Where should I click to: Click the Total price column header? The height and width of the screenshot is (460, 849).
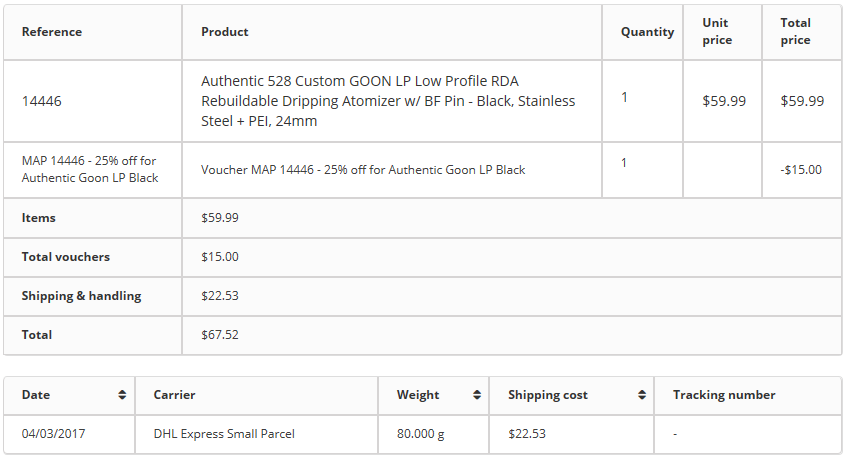point(796,32)
